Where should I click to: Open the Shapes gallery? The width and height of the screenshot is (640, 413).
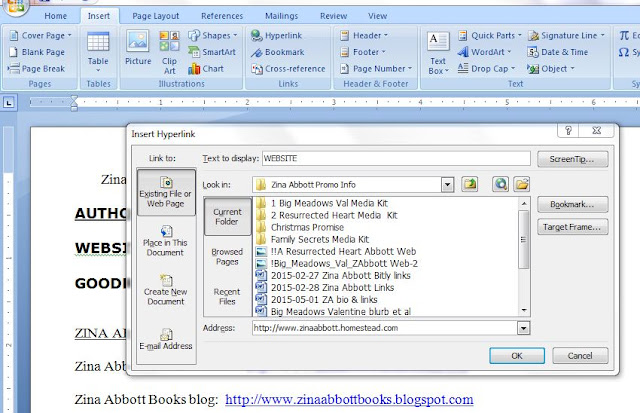coord(213,36)
